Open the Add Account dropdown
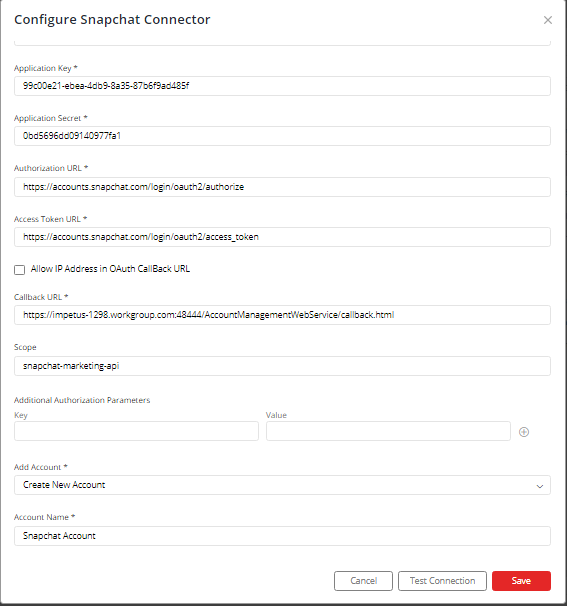This screenshot has width=567, height=606. (x=282, y=485)
